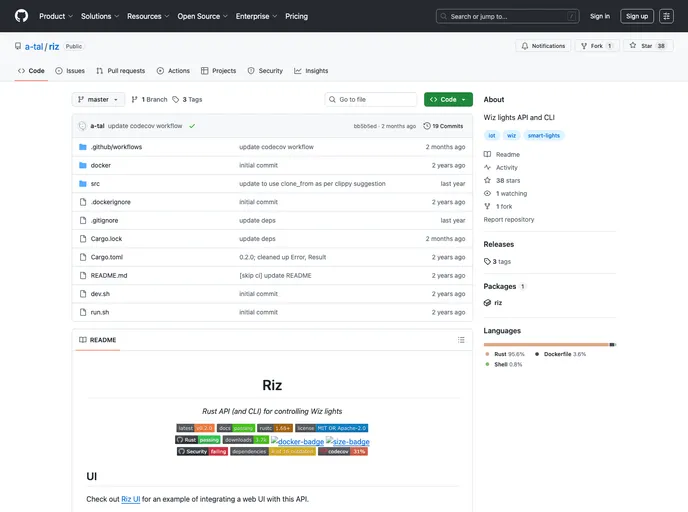Click the a-tal avatar in commit row

[x=82, y=126]
